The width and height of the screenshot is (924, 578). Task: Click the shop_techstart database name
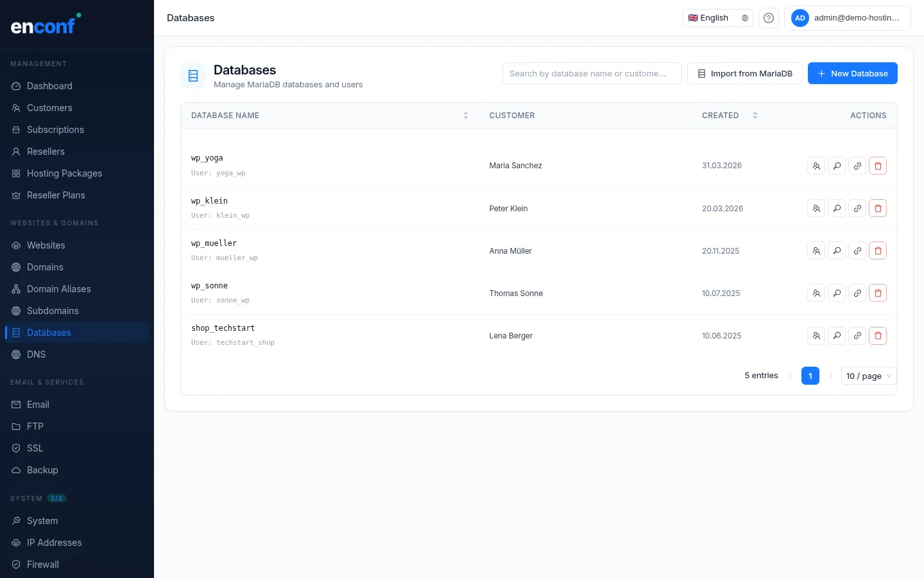[x=223, y=328]
